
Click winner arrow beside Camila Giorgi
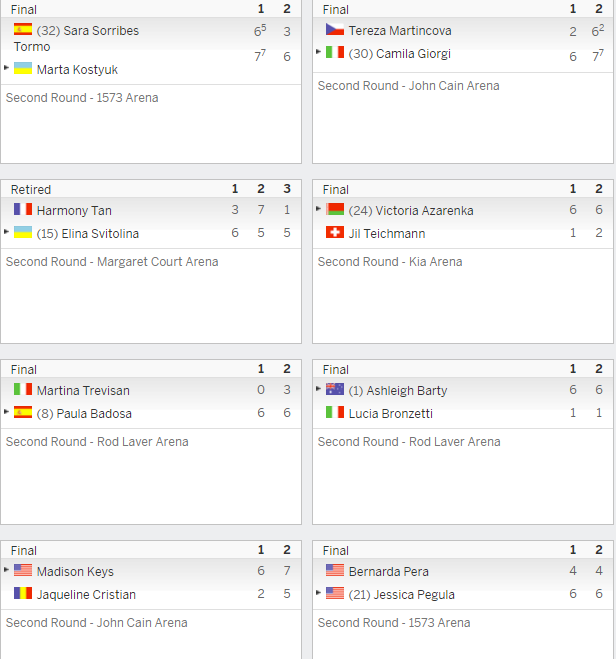point(319,52)
